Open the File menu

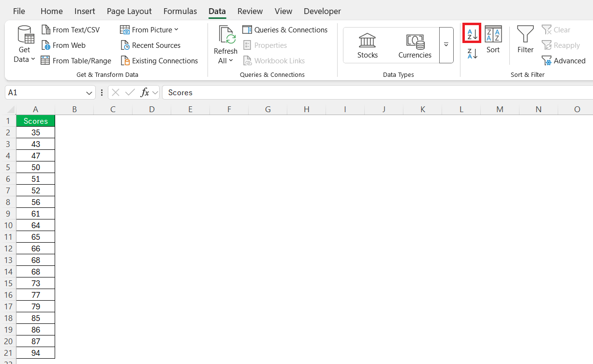click(x=19, y=11)
